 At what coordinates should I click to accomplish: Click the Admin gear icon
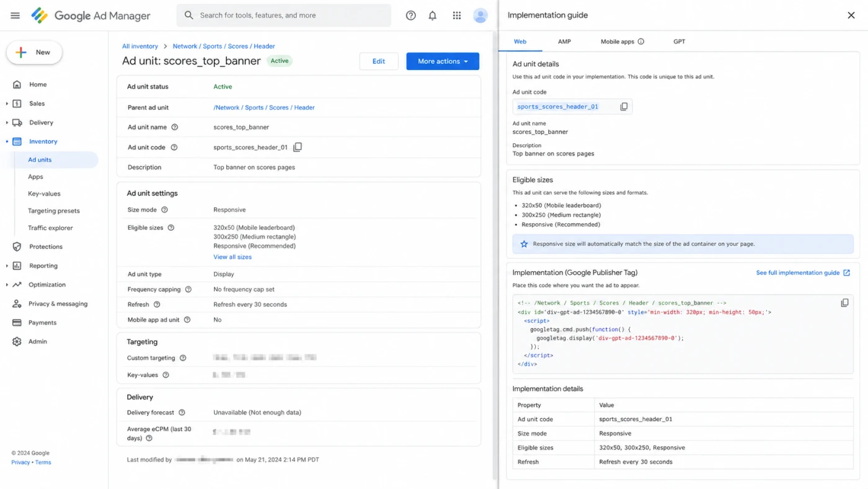[17, 342]
